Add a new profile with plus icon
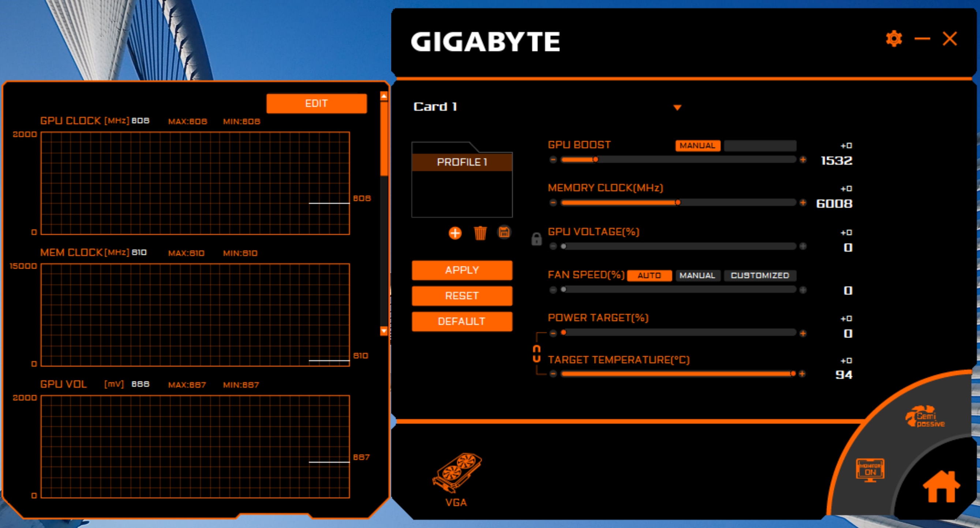The image size is (980, 528). pyautogui.click(x=455, y=233)
